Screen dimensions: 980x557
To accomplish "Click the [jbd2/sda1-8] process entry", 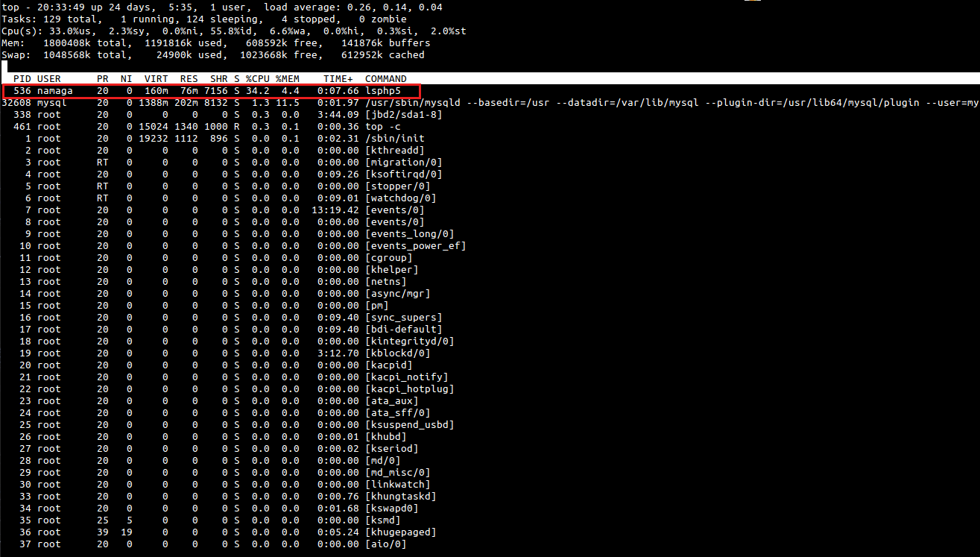I will coord(404,114).
